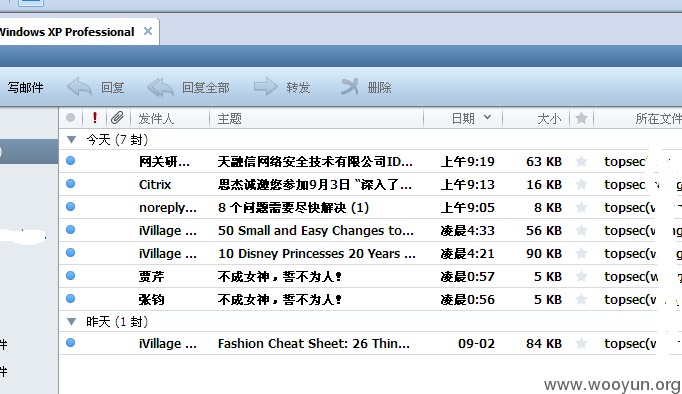Click the 回复全部 button label
The image size is (682, 394).
pyautogui.click(x=205, y=87)
